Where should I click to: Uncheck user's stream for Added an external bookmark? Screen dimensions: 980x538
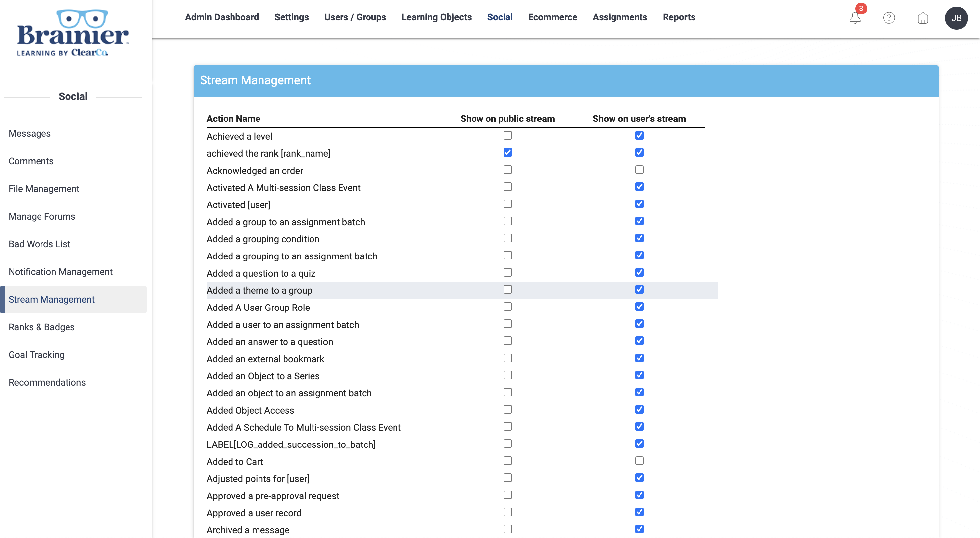pos(639,358)
